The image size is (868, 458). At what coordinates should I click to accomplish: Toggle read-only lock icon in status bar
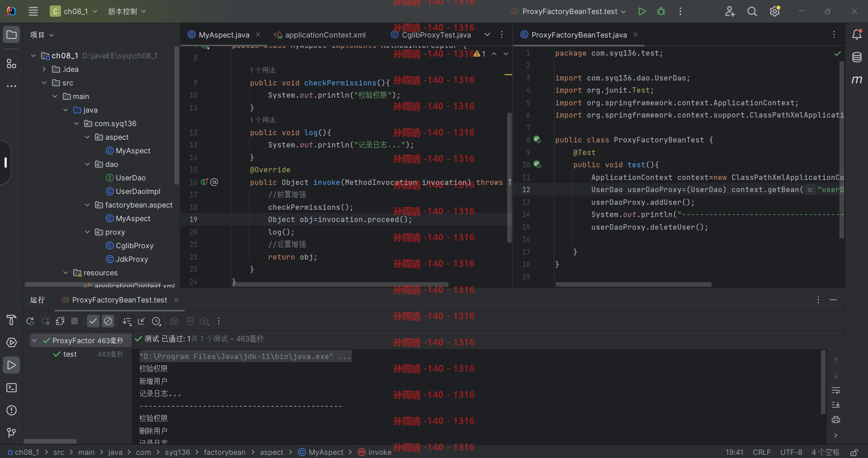tap(854, 453)
